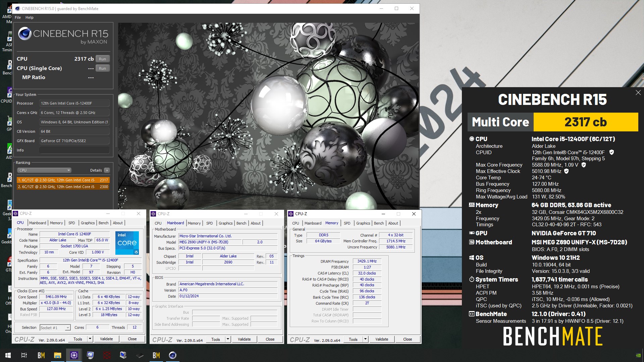Click the Core Speed value 5461.09 MHz
Viewport: 644px width, 362px height.
56,297
